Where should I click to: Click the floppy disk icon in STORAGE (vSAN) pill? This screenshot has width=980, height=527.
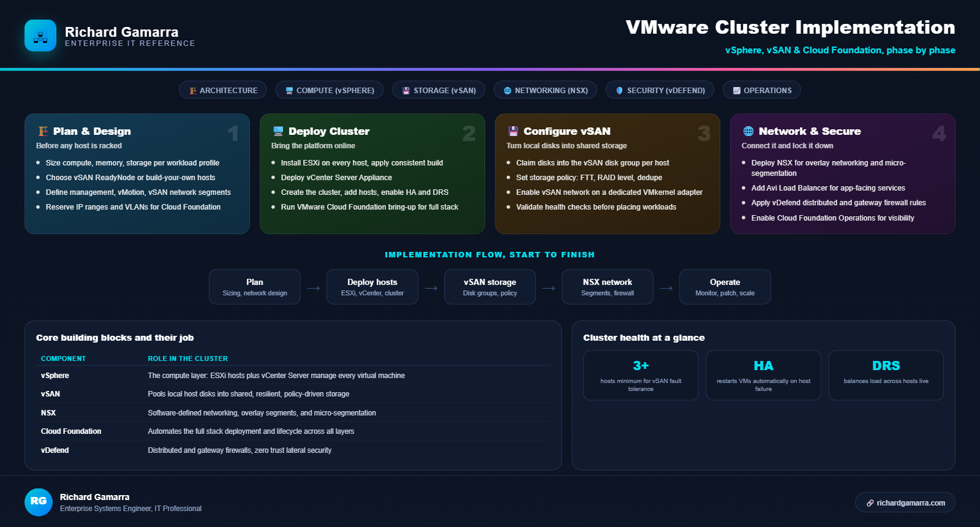click(x=406, y=91)
